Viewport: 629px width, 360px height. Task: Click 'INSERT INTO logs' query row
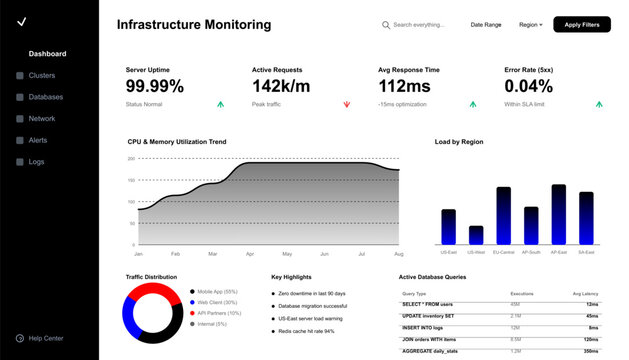[x=500, y=328]
